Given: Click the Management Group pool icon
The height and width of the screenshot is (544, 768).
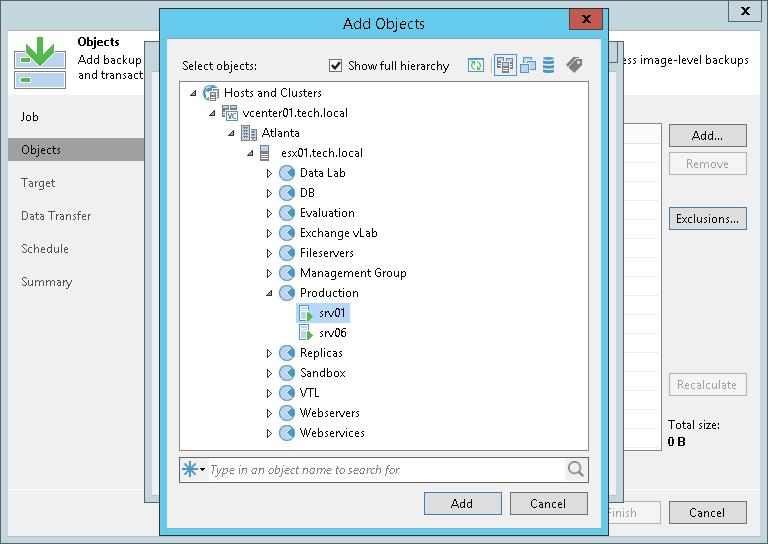Looking at the screenshot, I should [287, 273].
